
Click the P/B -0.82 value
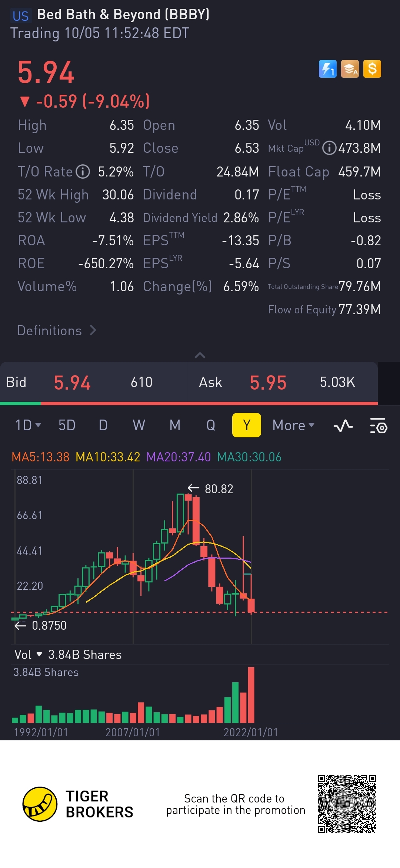366,240
